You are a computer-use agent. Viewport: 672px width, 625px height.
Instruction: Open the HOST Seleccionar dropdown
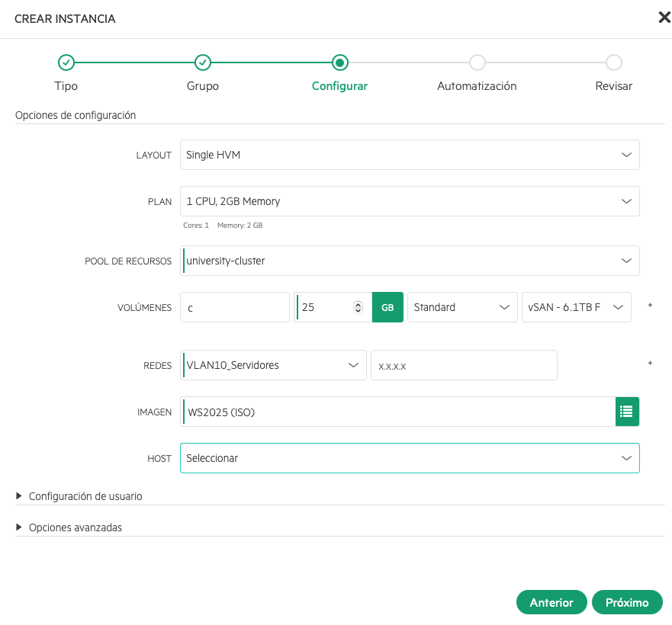tap(409, 458)
